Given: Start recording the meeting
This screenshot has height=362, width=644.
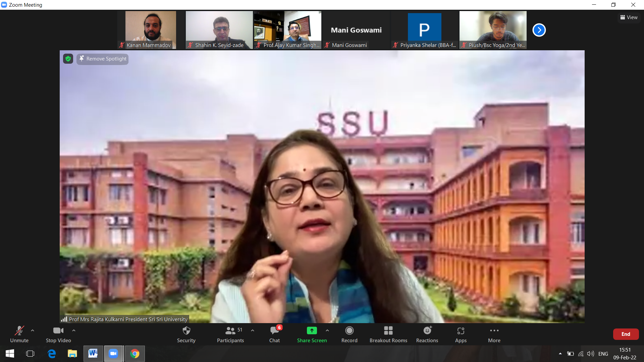Looking at the screenshot, I should point(349,334).
